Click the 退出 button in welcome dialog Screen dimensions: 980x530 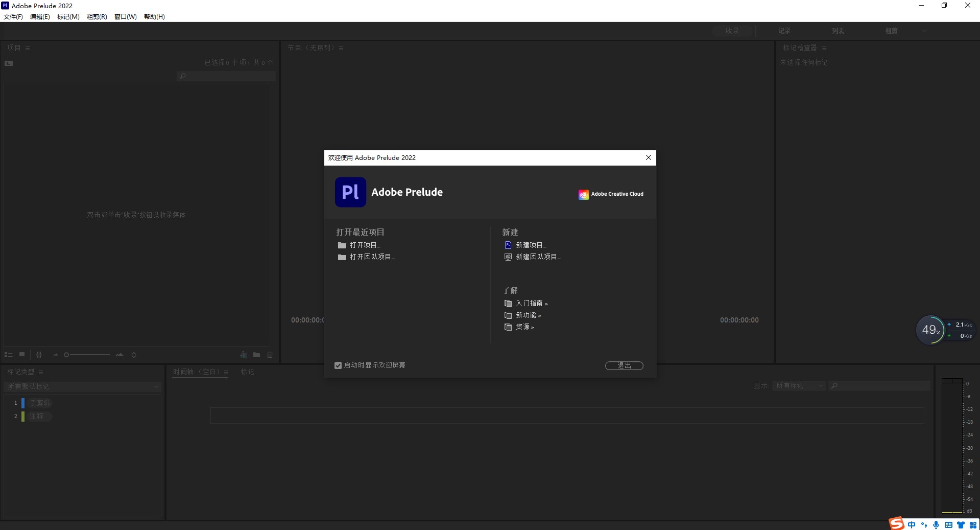(624, 365)
